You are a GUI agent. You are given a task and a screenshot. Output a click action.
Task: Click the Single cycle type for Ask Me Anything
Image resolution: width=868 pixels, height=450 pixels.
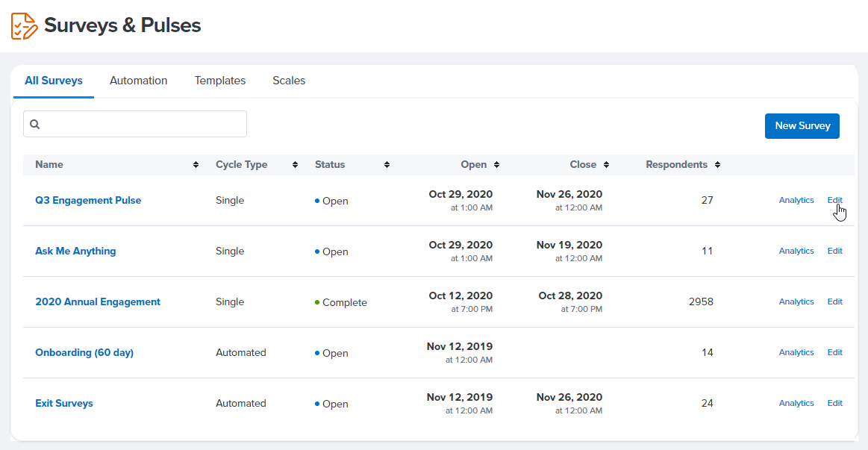230,251
